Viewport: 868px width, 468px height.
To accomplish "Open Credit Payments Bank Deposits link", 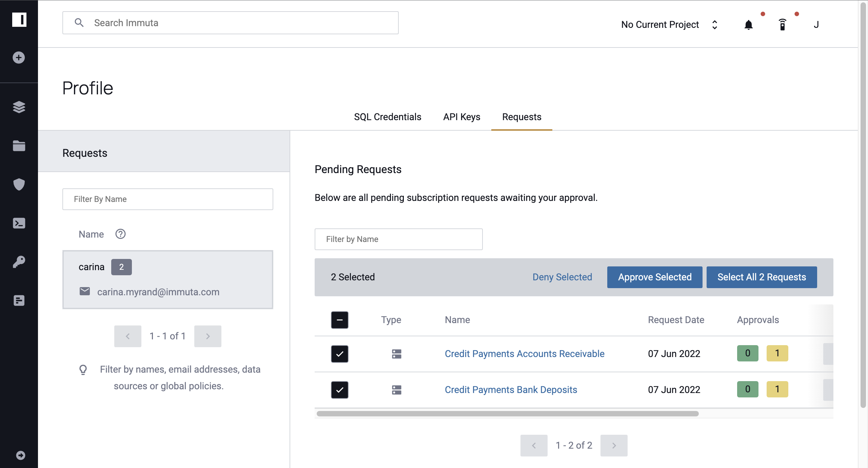I will tap(511, 390).
